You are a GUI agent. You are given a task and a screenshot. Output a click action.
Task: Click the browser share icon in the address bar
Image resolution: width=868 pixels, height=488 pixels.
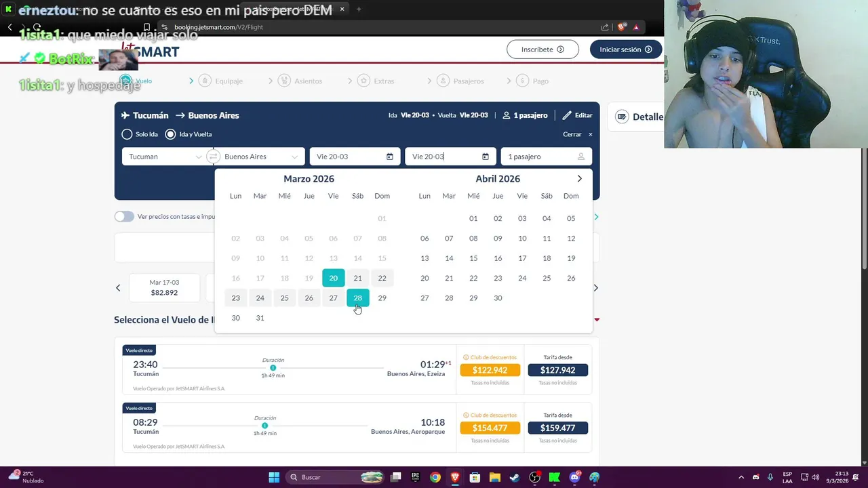(604, 27)
